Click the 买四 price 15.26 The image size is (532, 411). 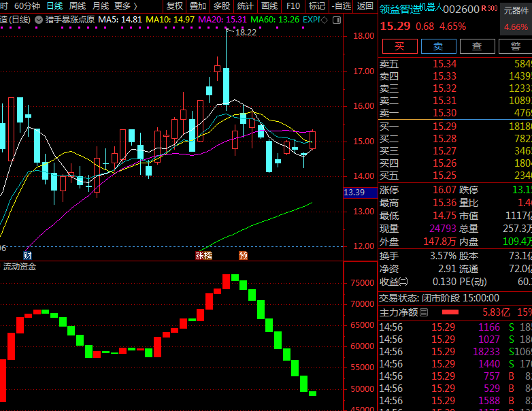pos(444,163)
